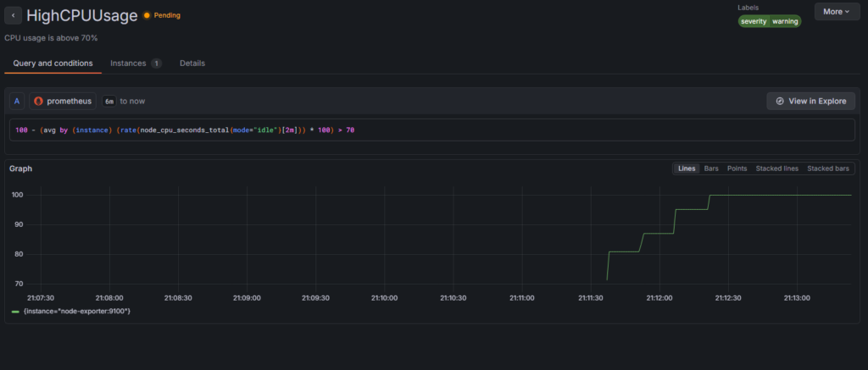Switch graph to Points view
The width and height of the screenshot is (868, 370).
(x=737, y=168)
